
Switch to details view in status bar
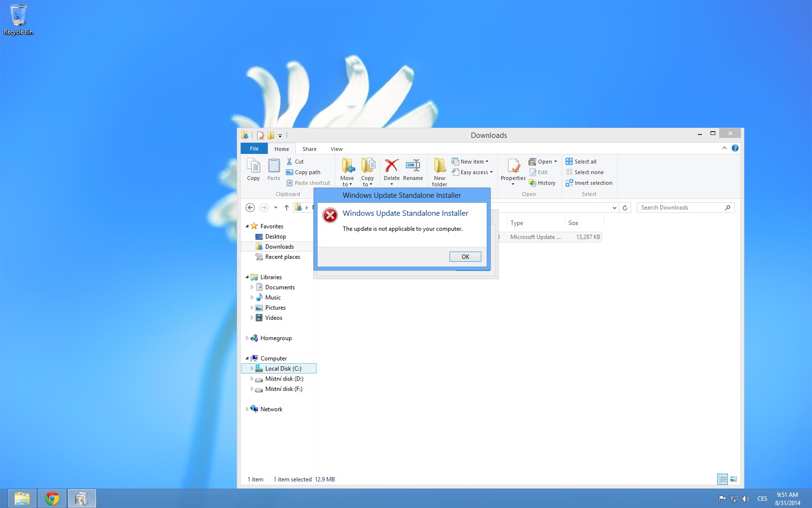(x=723, y=479)
